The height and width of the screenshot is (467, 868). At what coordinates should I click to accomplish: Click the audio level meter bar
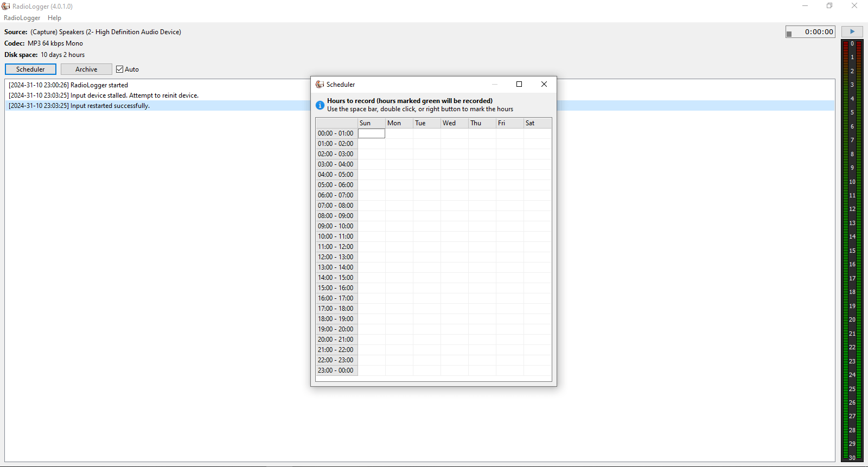coord(852,251)
